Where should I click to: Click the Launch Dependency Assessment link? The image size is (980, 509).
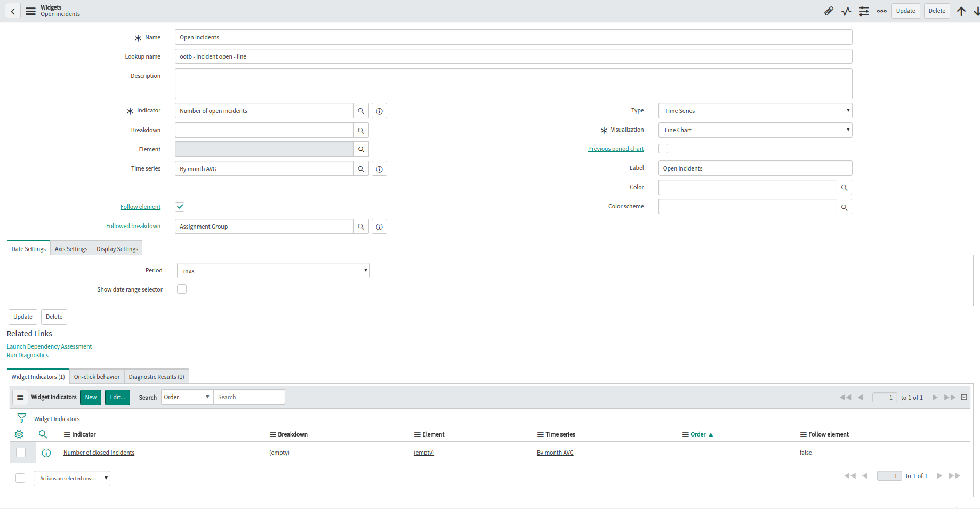point(49,346)
